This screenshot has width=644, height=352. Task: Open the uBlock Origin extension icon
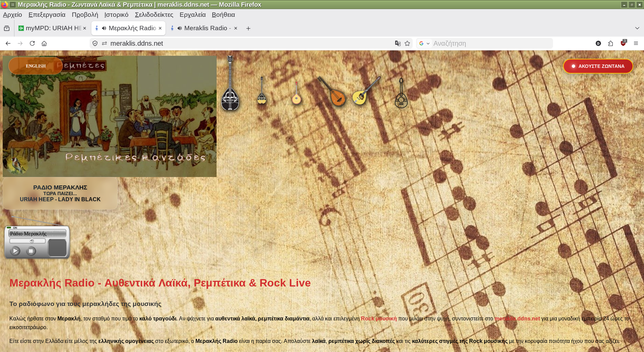pos(623,43)
